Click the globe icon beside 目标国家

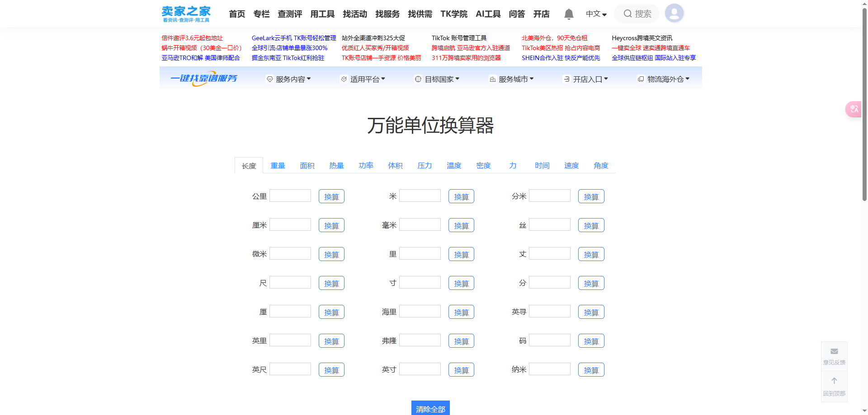(x=418, y=79)
